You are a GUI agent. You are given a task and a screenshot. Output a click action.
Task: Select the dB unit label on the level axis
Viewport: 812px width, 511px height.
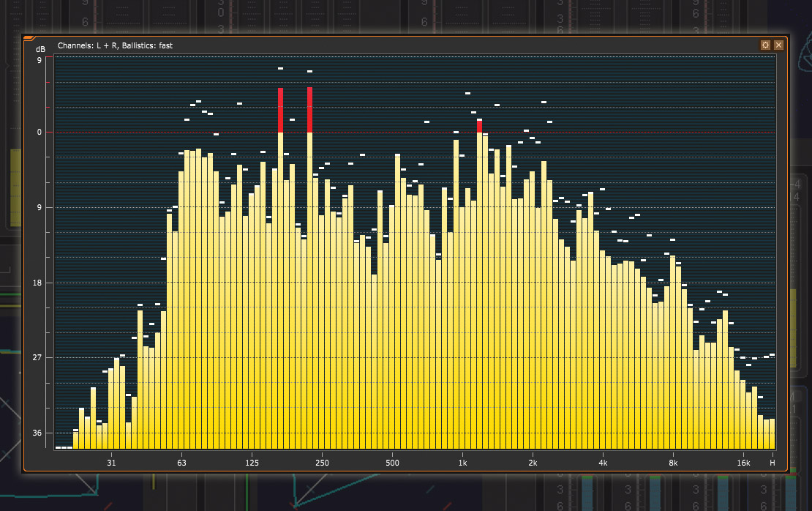click(40, 49)
